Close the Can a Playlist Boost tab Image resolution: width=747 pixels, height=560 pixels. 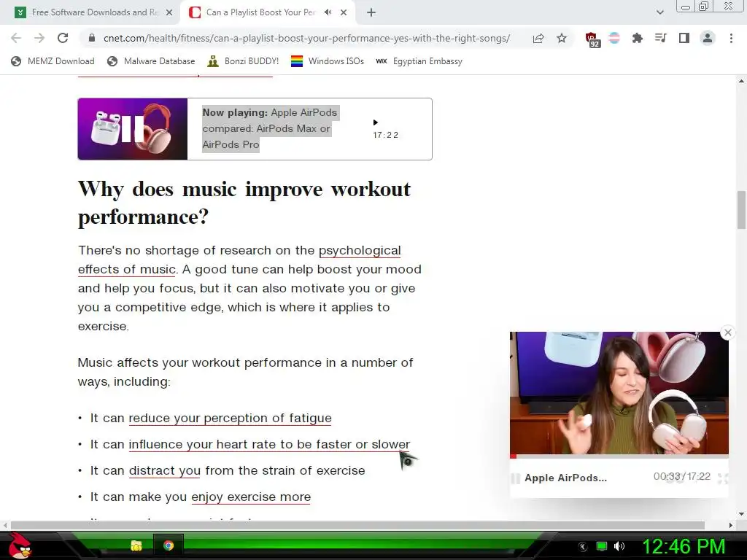click(x=344, y=12)
